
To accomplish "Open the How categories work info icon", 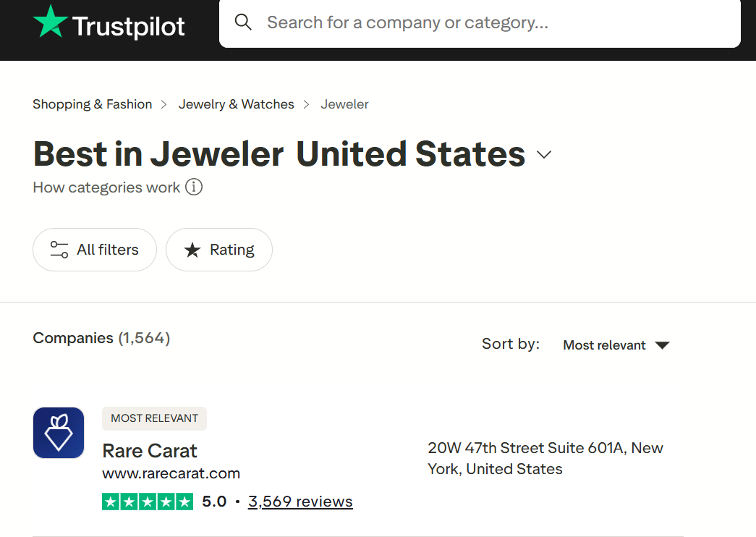I will 192,187.
